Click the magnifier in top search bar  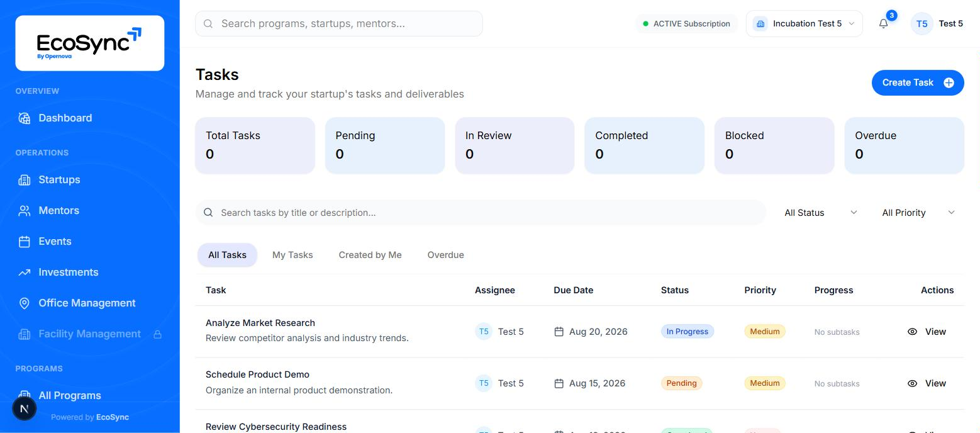(208, 24)
